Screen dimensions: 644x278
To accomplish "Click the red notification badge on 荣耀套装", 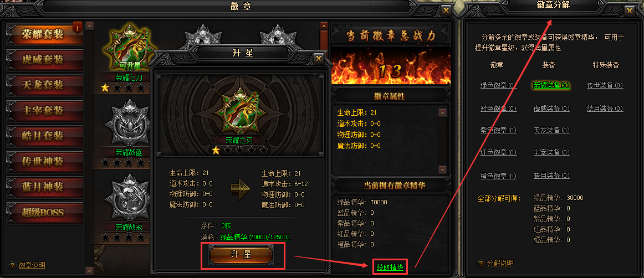I will 77,28.
